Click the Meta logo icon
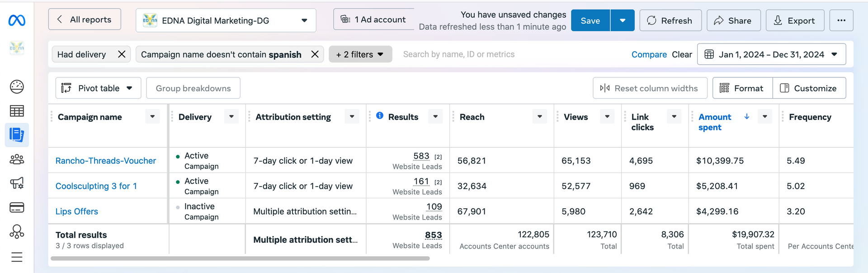This screenshot has width=868, height=273. point(17,20)
